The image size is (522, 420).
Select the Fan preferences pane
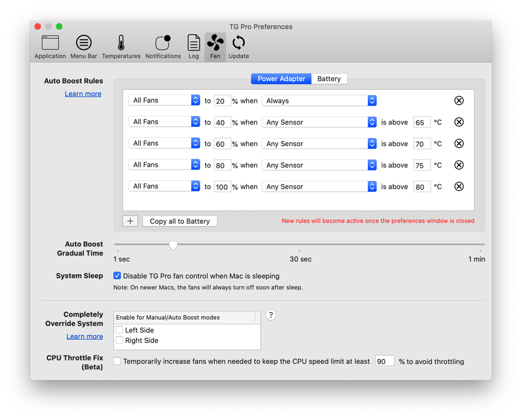click(215, 47)
